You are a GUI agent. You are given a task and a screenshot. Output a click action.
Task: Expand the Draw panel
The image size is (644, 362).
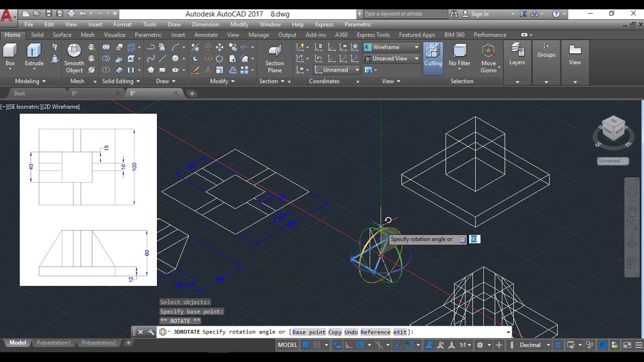tap(166, 81)
